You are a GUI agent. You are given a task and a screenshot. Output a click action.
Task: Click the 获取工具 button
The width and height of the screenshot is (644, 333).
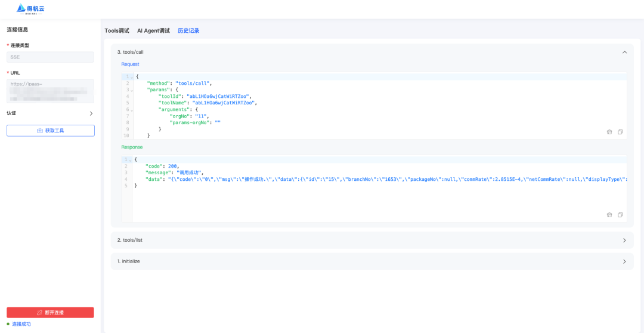51,131
